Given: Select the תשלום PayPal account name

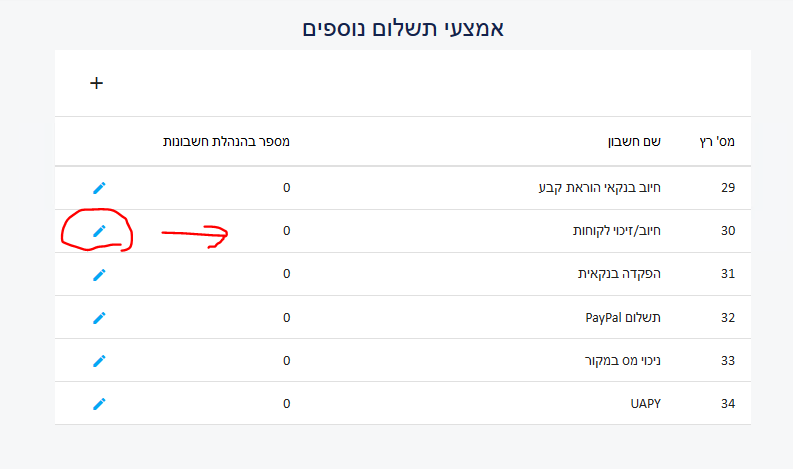Looking at the screenshot, I should point(623,317).
